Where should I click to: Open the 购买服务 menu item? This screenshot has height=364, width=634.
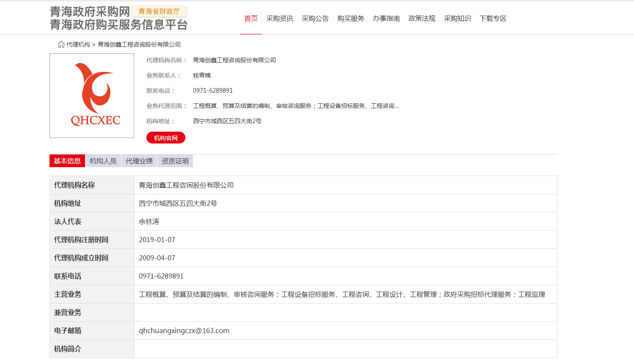tap(351, 19)
